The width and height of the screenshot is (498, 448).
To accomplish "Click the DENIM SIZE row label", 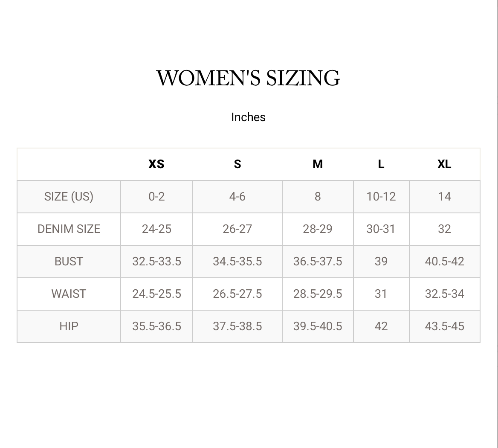I will click(69, 229).
